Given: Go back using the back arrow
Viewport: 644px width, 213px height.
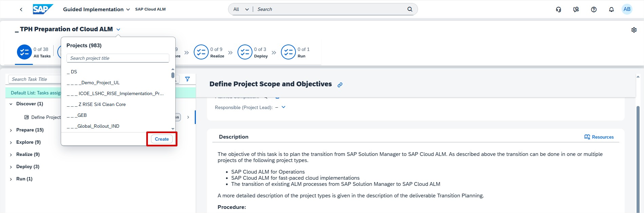Looking at the screenshot, I should point(21,10).
